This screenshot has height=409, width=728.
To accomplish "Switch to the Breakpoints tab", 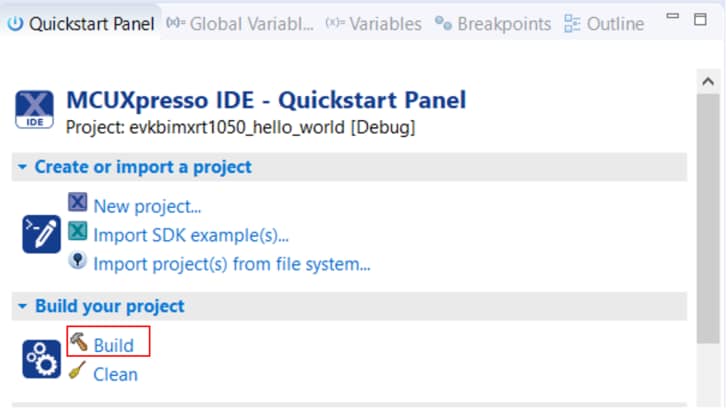I will [x=493, y=24].
